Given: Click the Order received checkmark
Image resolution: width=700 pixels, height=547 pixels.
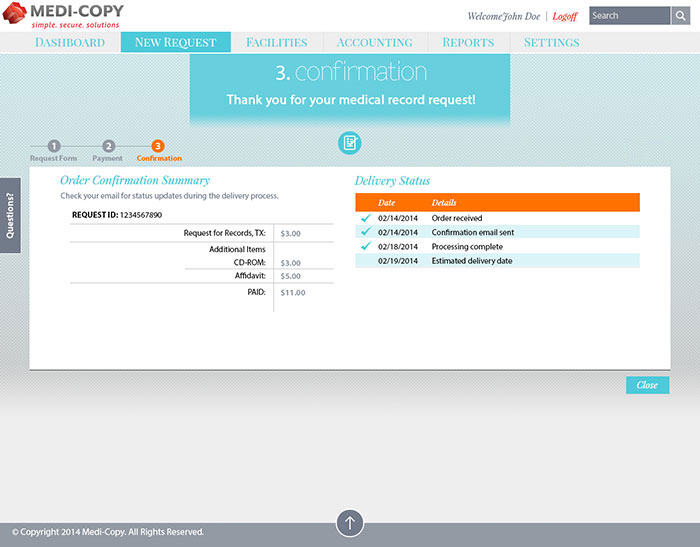Looking at the screenshot, I should click(365, 218).
